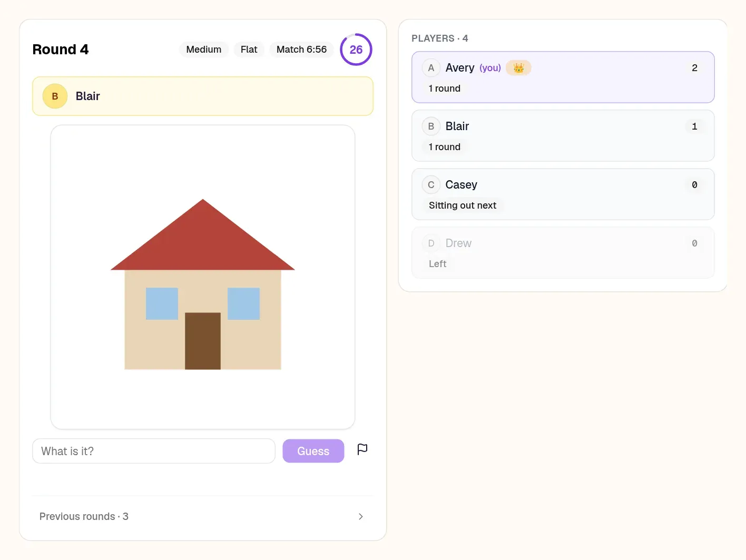
Task: Click the 1 round label under Blair
Action: click(x=445, y=147)
